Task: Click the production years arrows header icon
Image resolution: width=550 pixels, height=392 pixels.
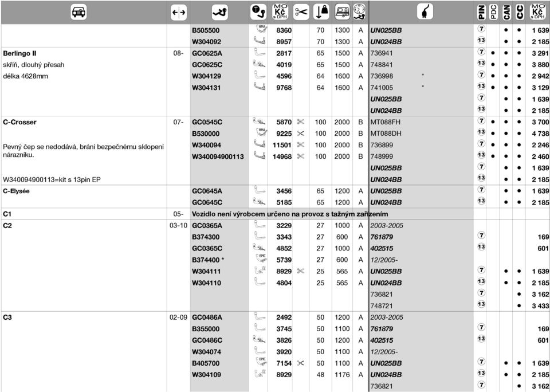Action: coord(179,13)
